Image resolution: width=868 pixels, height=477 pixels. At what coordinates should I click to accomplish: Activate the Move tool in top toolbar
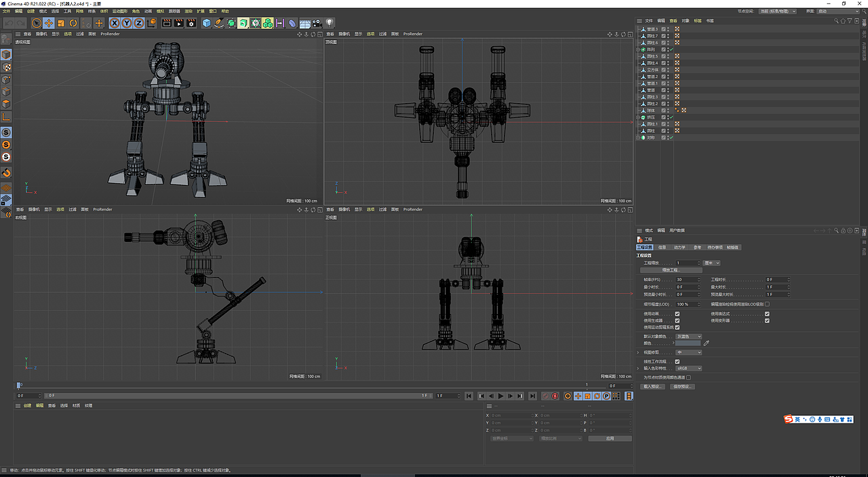[x=49, y=23]
